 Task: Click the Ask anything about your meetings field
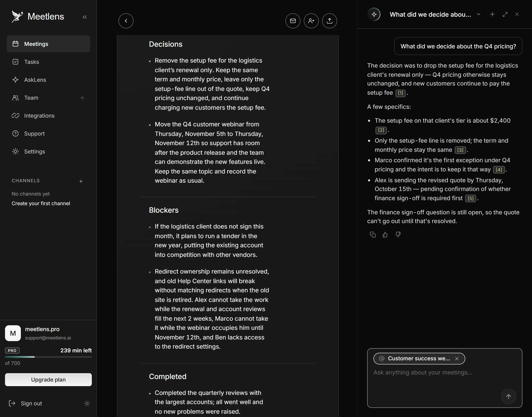(x=445, y=373)
